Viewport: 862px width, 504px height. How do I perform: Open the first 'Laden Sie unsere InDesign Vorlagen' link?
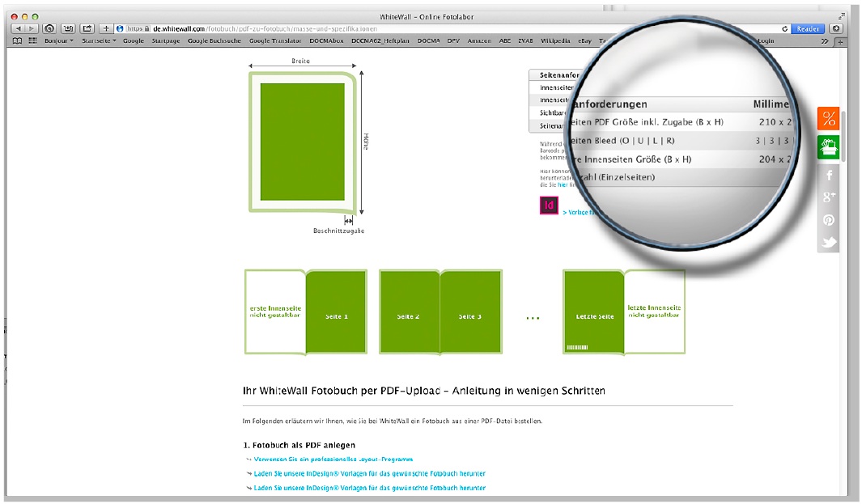point(369,473)
